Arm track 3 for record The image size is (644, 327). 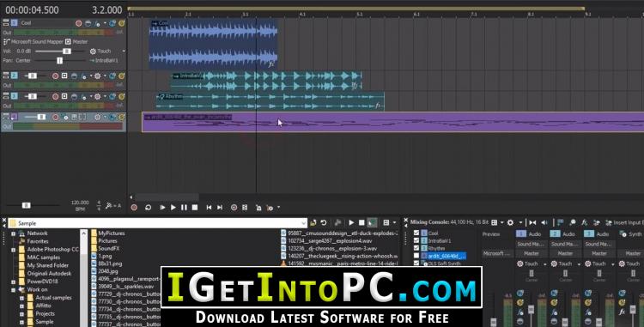(x=56, y=96)
